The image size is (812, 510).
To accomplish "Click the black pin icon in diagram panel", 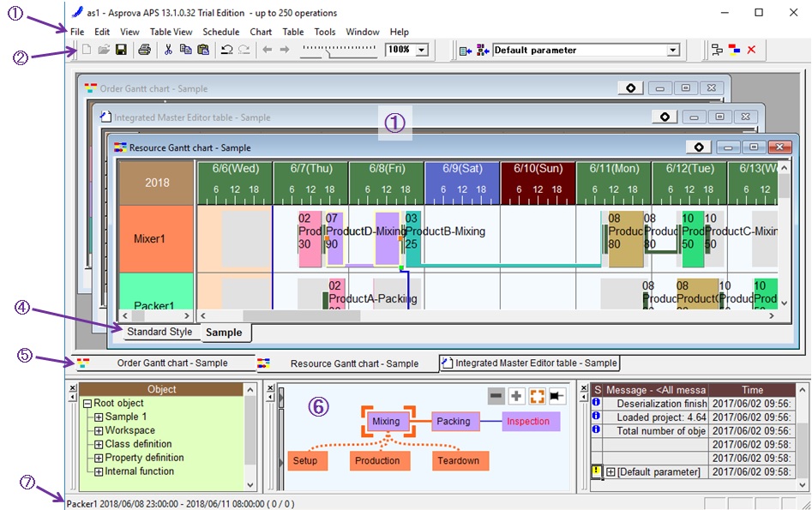I will (x=556, y=396).
